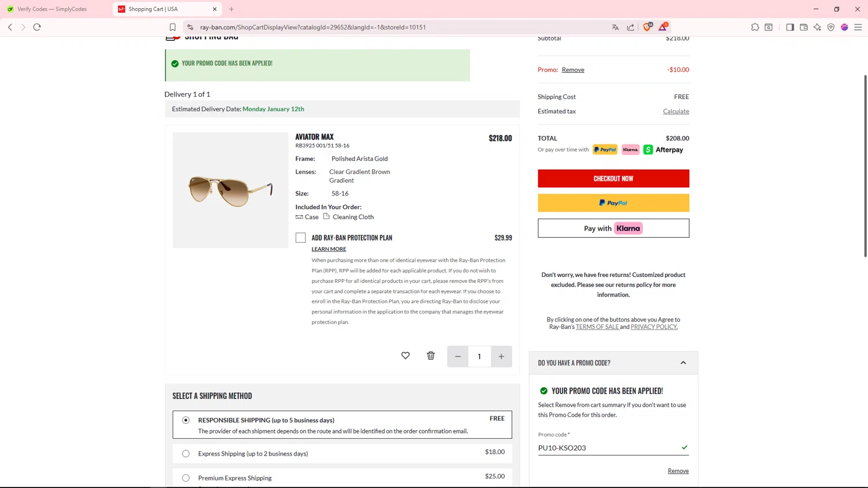Choose the Pay with Klarna button
Screen dimensions: 868x488
click(x=613, y=228)
